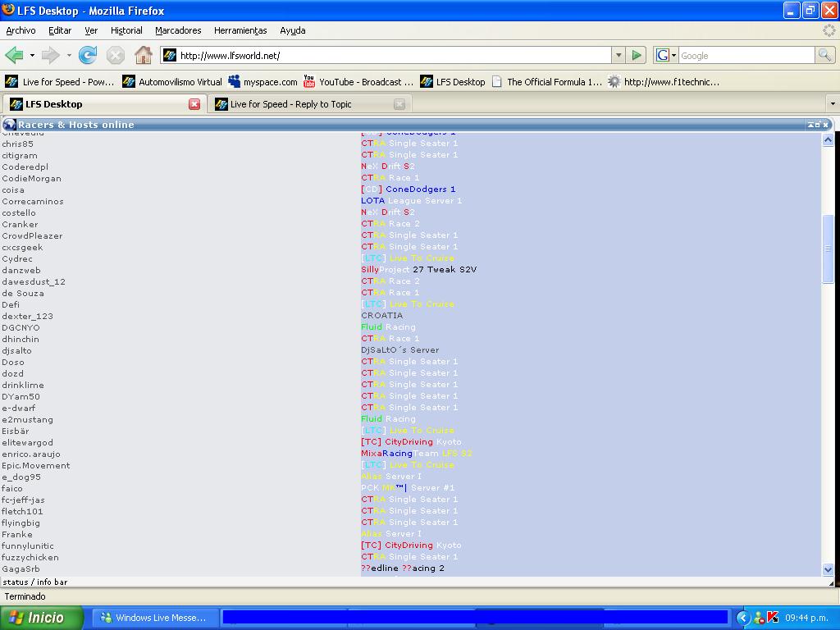Open Back button history dropdown arrow
The height and width of the screenshot is (630, 840).
coord(32,55)
